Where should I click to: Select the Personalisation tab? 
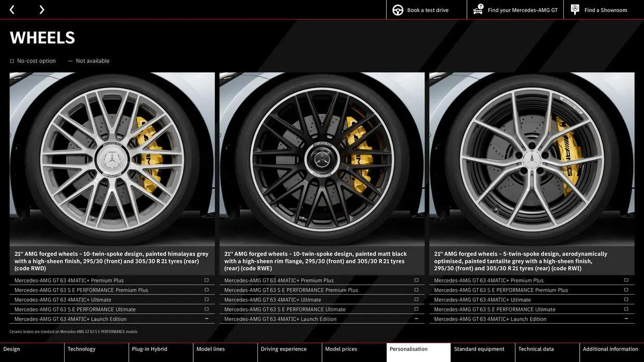[419, 352]
